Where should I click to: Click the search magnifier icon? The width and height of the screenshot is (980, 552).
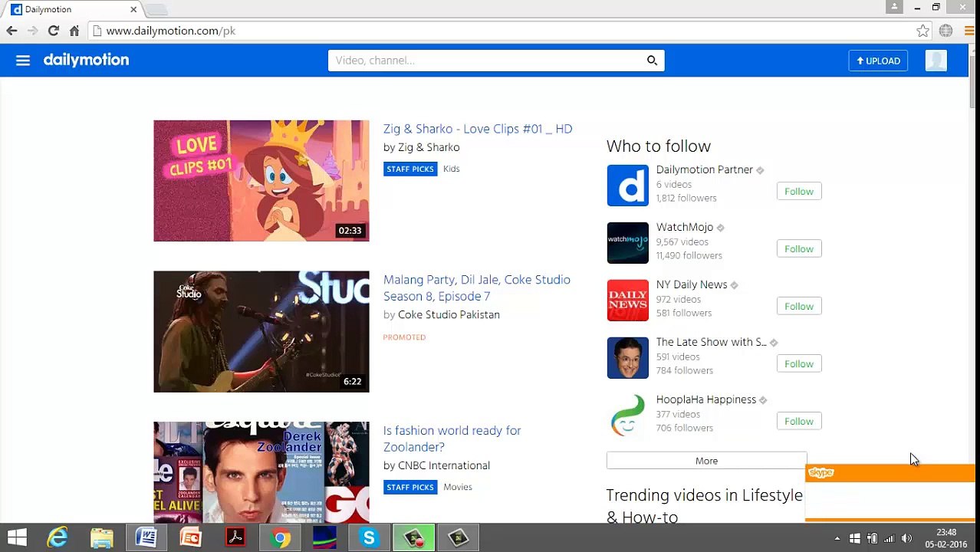tap(652, 61)
